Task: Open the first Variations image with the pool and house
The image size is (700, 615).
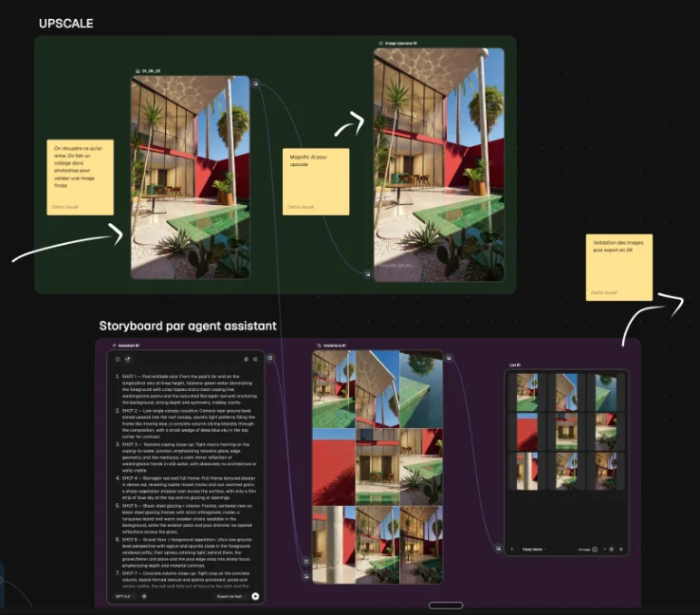Action: coord(334,389)
